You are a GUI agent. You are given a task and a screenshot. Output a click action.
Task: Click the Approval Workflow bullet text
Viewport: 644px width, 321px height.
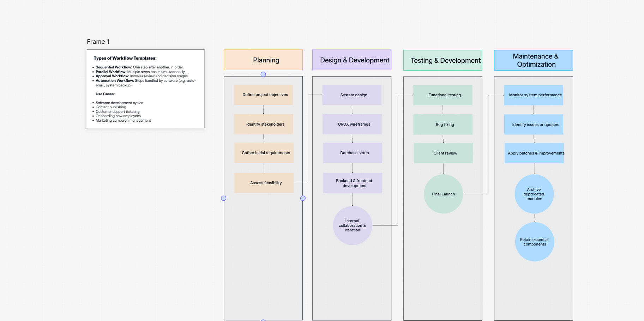tap(142, 76)
